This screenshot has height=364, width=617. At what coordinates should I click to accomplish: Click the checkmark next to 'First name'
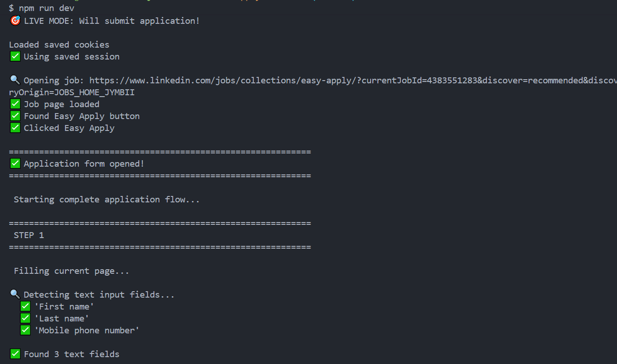click(x=25, y=306)
